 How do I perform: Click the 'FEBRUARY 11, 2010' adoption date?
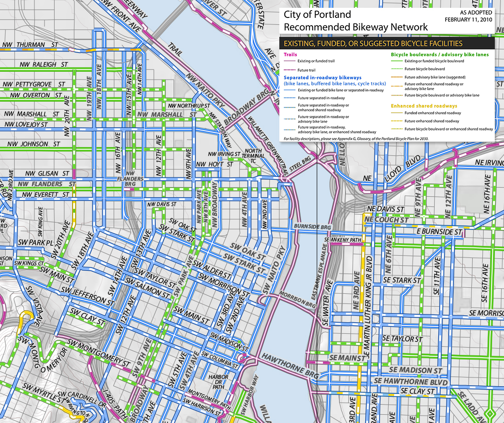(468, 20)
